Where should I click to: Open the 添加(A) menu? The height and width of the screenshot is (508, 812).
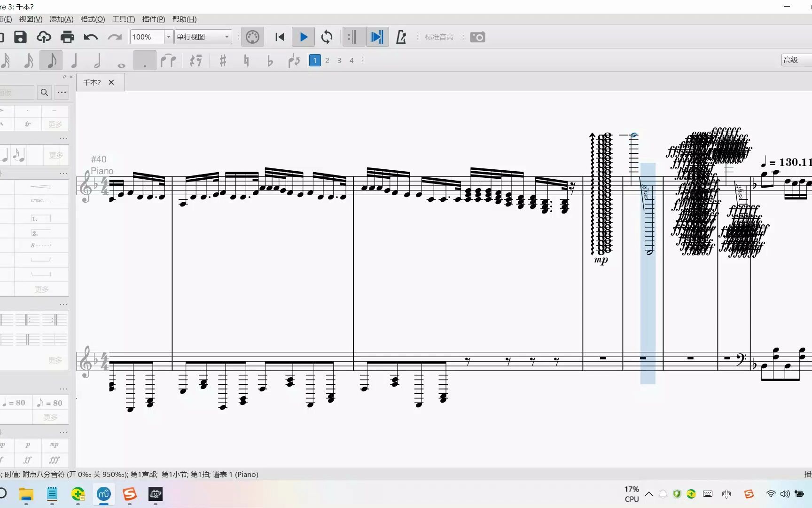[62, 19]
